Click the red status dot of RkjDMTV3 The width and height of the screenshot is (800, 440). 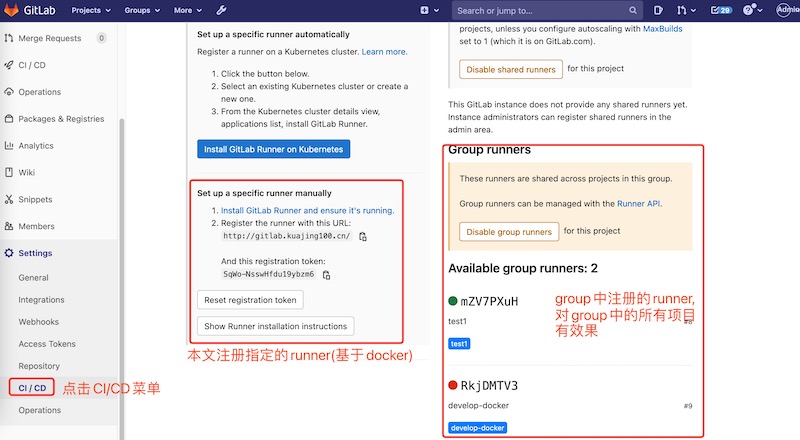tap(453, 385)
